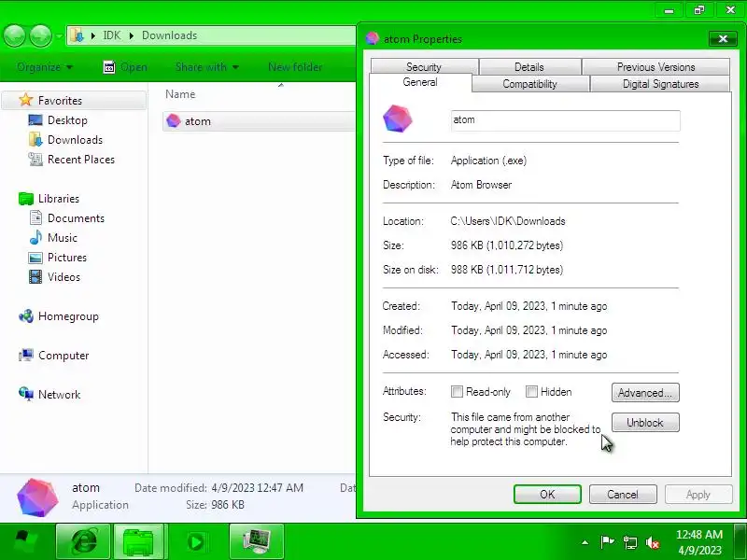
Task: Click the folder icon in address bar
Action: (x=77, y=35)
